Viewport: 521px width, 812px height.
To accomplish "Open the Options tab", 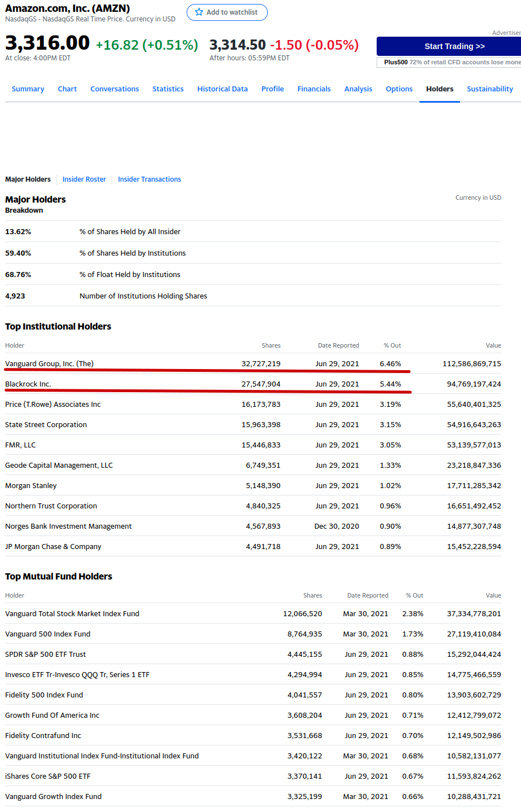I will click(399, 89).
